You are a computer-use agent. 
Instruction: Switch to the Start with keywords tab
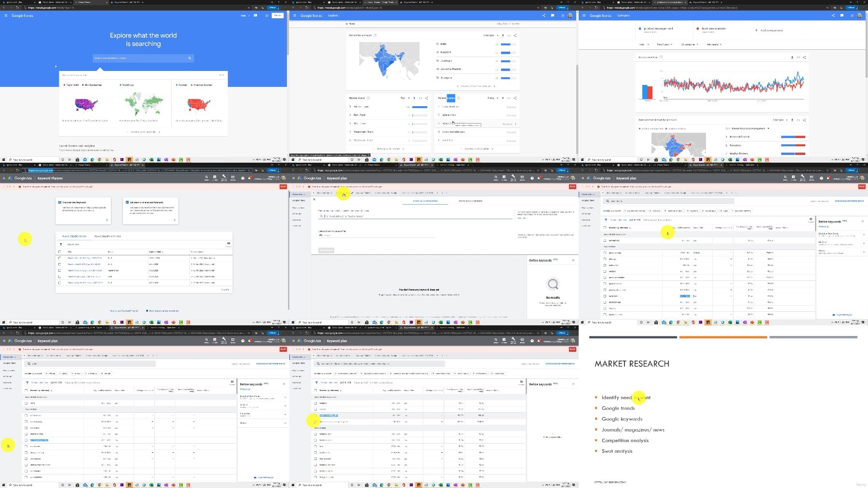pos(425,201)
